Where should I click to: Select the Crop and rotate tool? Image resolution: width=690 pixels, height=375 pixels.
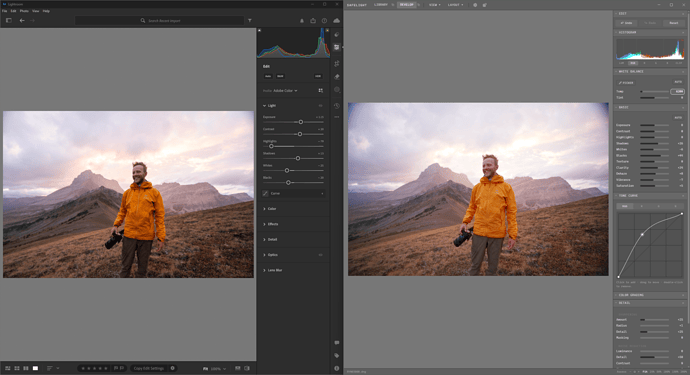click(337, 63)
